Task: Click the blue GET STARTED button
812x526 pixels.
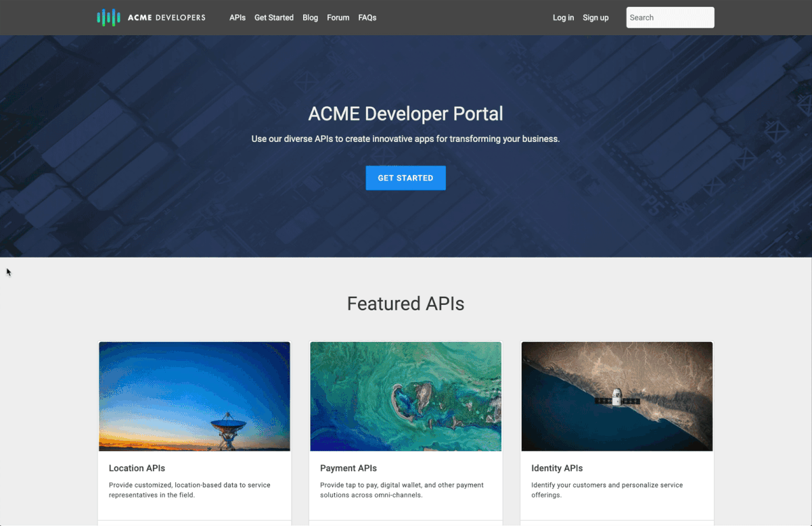Action: tap(406, 178)
